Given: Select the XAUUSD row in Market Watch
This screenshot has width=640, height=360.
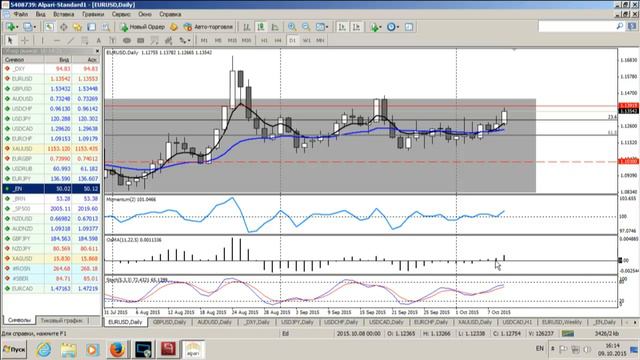Looking at the screenshot, I should point(51,149).
